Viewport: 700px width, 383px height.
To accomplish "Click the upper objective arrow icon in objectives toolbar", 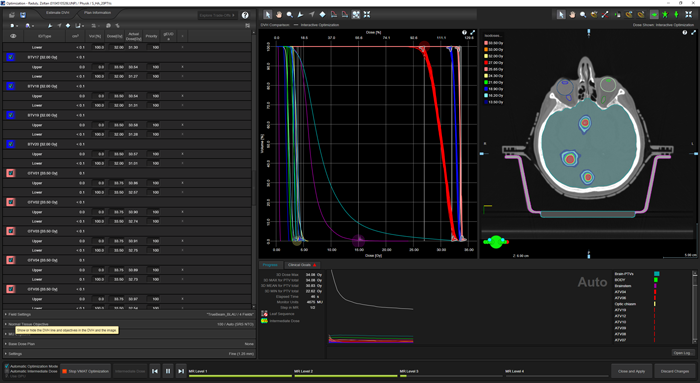I will tap(50, 25).
